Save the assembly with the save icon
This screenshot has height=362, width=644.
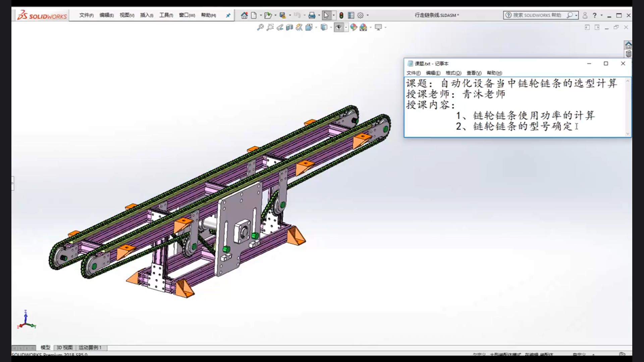click(x=282, y=15)
